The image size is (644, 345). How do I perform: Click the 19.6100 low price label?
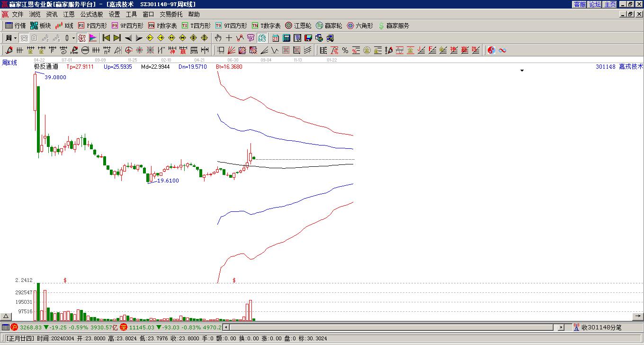(x=168, y=181)
